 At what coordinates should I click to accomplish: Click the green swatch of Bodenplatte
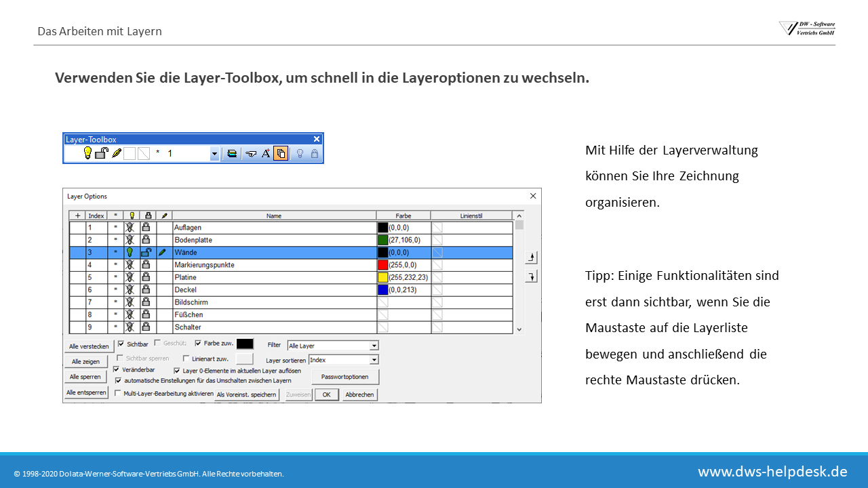point(383,240)
